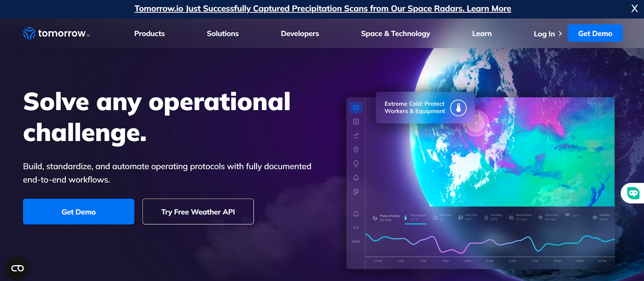
Task: Open the trend chart icon in sidebar
Action: [x=356, y=135]
